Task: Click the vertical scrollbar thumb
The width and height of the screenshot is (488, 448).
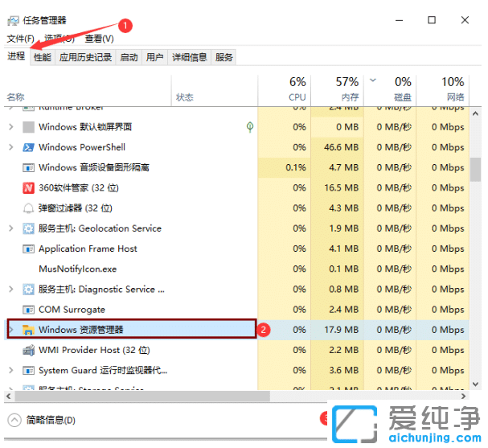Action: pyautogui.click(x=475, y=170)
